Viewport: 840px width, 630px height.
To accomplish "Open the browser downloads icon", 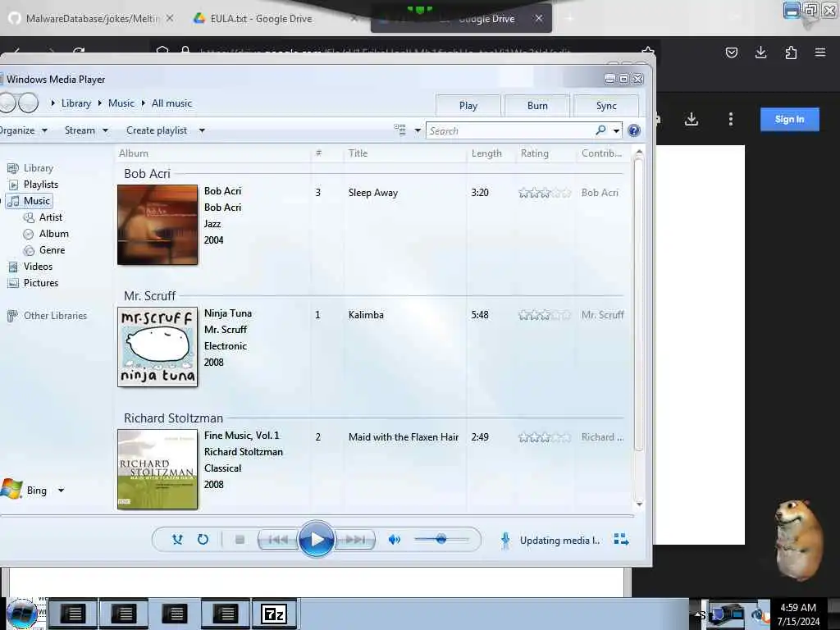I will tap(760, 52).
